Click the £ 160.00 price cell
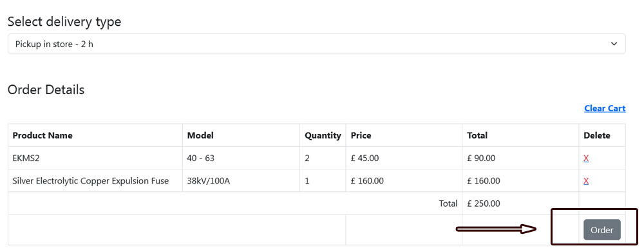Screen dimensions: 644x248 click(404, 180)
